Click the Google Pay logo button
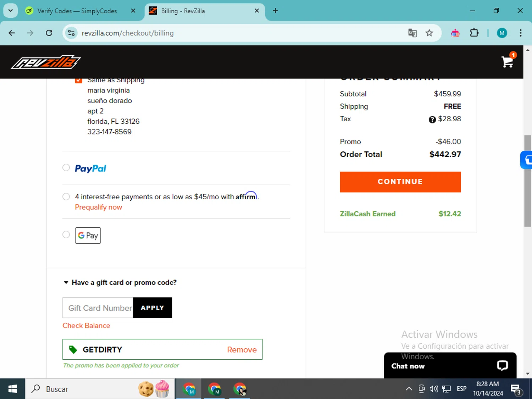 pyautogui.click(x=88, y=235)
